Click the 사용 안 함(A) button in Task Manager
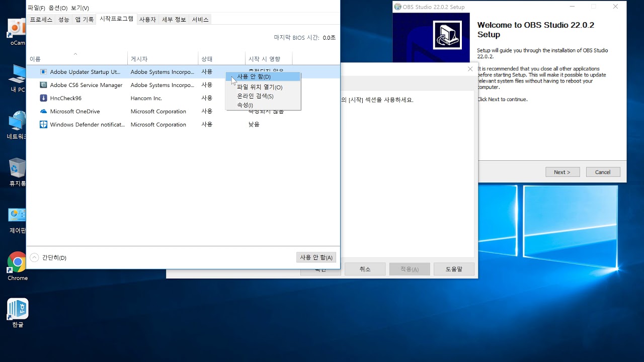644x362 pixels. (316, 257)
